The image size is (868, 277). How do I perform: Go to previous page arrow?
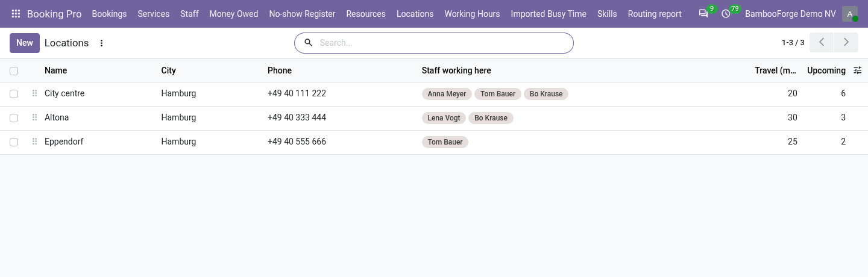point(822,42)
